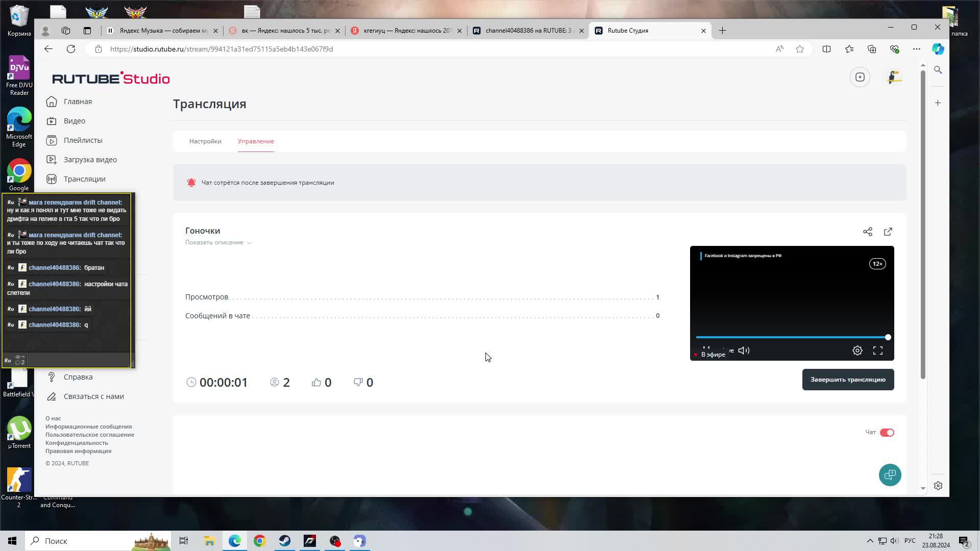
Task: Click the share icon near Гоночки title
Action: pyautogui.click(x=867, y=232)
